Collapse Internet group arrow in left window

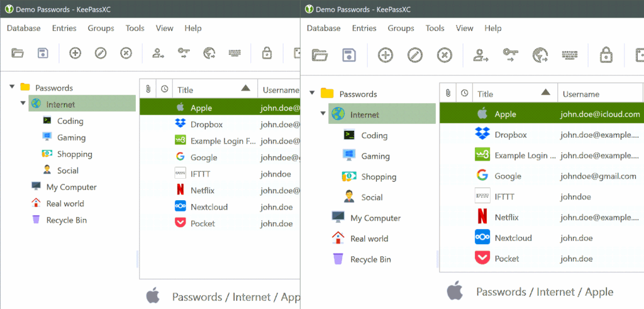coord(23,103)
